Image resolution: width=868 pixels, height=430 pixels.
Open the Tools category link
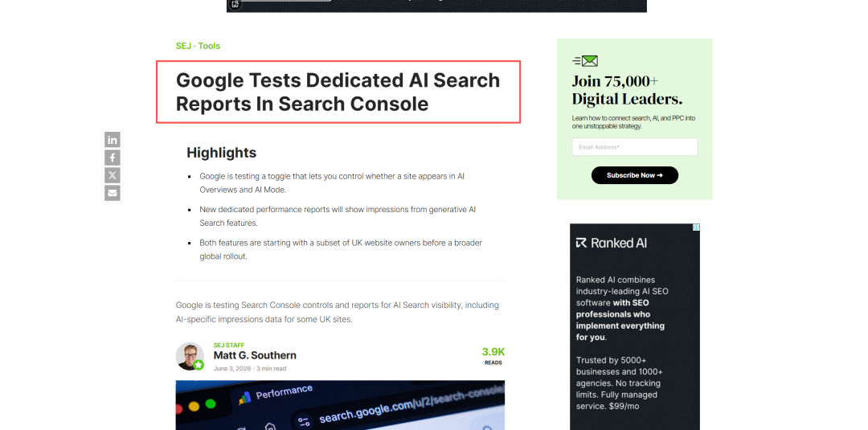(x=209, y=46)
